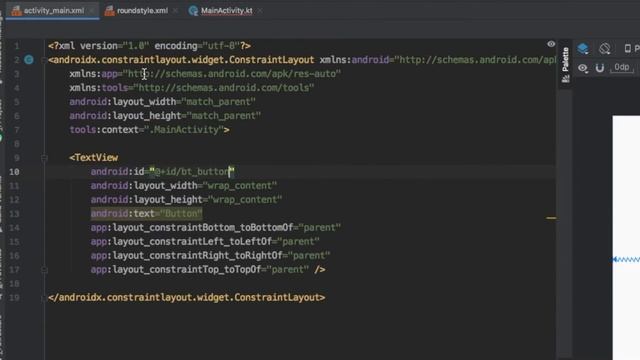Click the match_parent layout_height on line 6
Viewport: 640px width, 360px height.
coord(165,116)
